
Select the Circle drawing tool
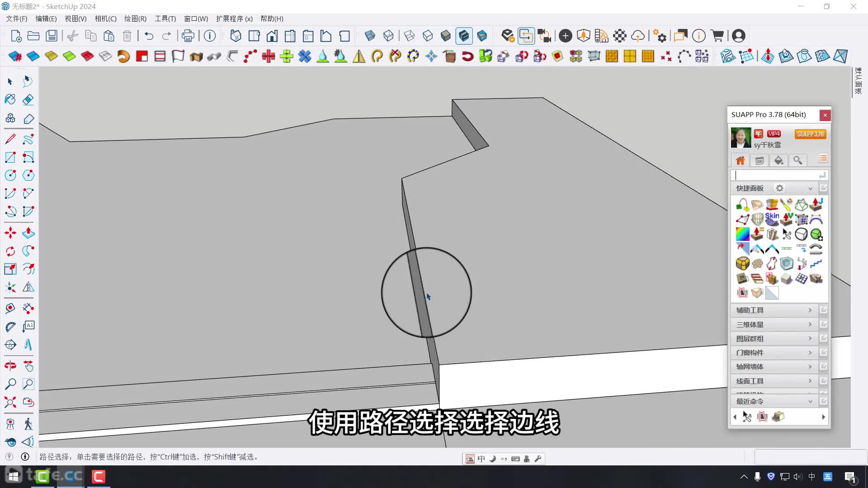(10, 175)
